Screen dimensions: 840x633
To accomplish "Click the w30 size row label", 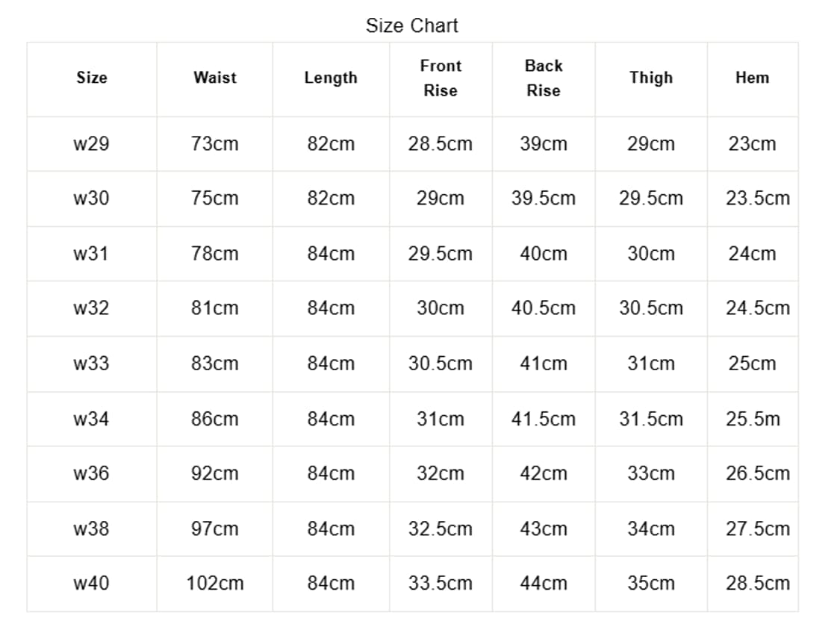I will [x=92, y=199].
